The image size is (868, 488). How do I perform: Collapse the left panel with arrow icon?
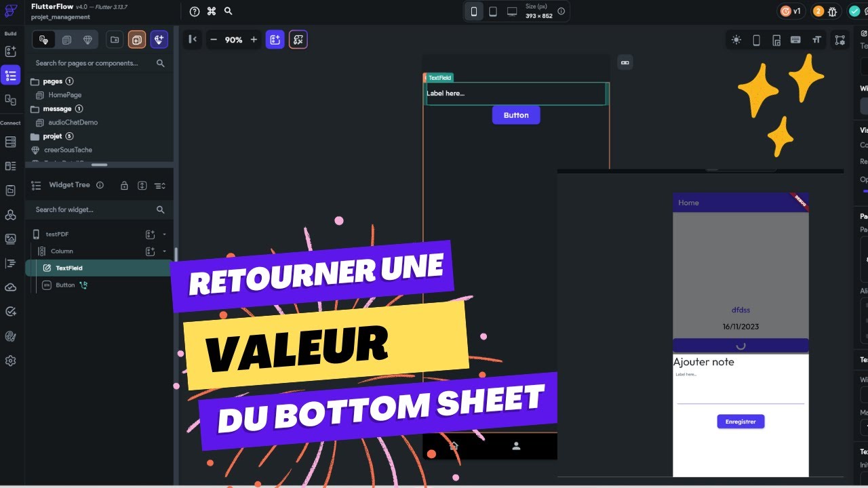coord(193,39)
